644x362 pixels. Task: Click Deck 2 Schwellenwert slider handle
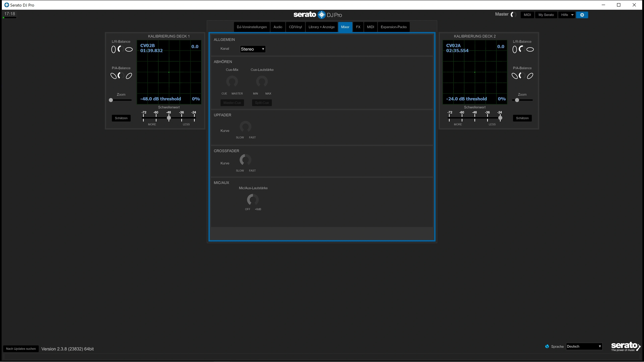pyautogui.click(x=500, y=118)
